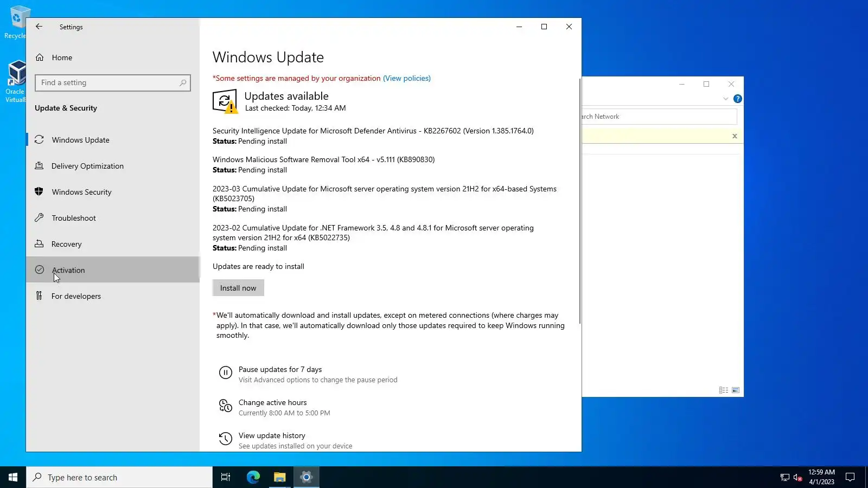Open the Windows Security section
This screenshot has height=488, width=868.
[x=113, y=192]
